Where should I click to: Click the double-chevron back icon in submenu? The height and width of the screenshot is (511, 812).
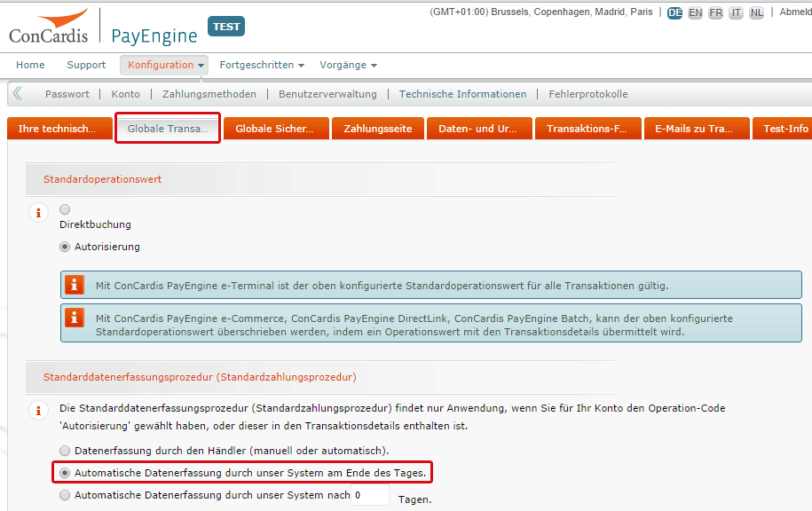[x=18, y=93]
